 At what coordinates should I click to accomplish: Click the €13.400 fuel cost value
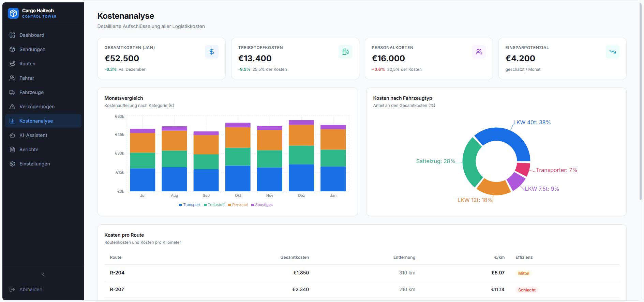pyautogui.click(x=255, y=59)
